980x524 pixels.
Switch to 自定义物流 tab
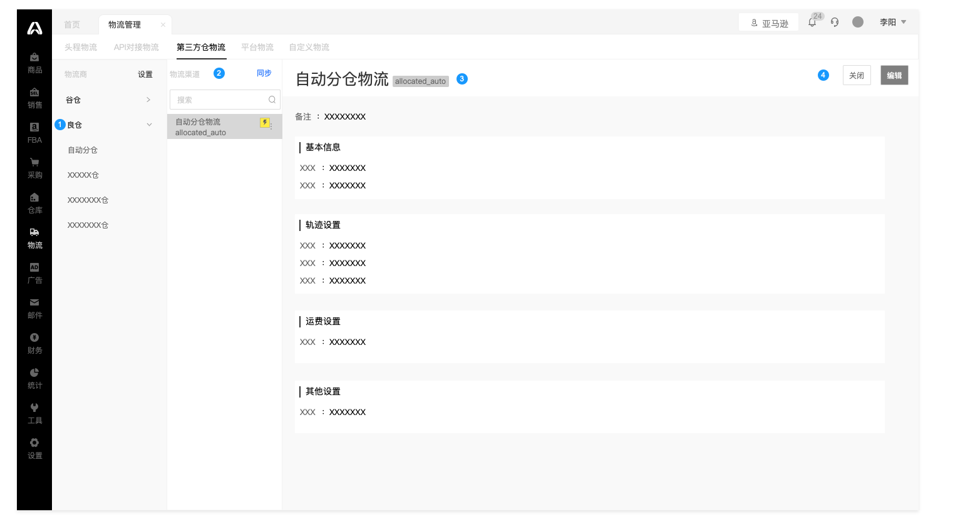(x=309, y=47)
